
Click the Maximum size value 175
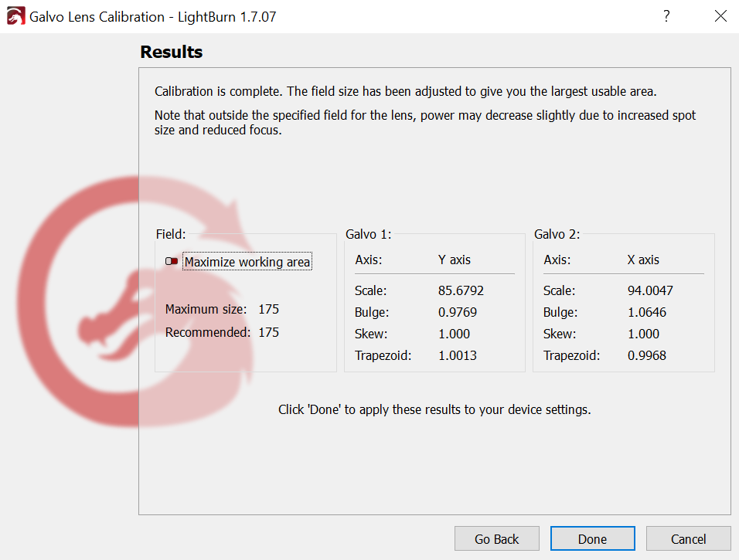click(x=269, y=310)
